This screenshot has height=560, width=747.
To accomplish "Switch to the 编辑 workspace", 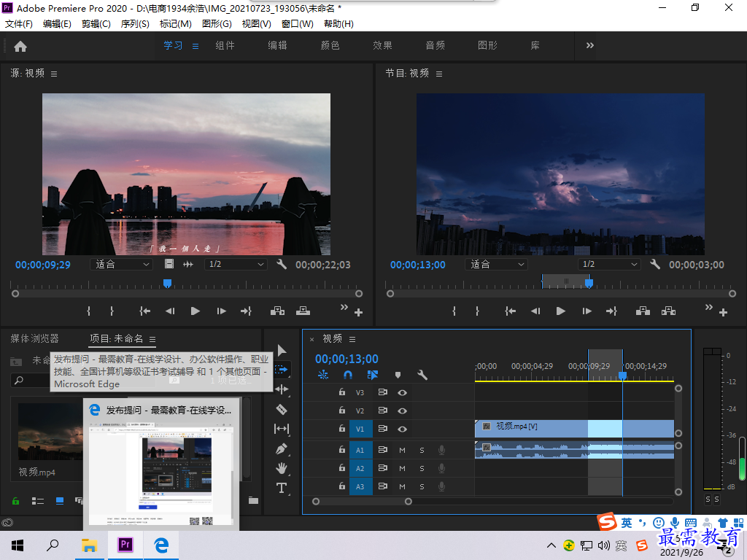I will coord(277,46).
